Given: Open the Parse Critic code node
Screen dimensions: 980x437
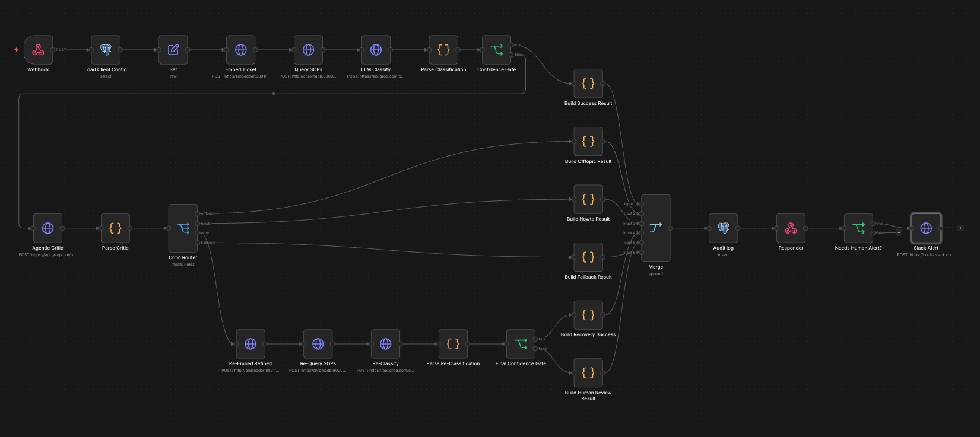Looking at the screenshot, I should 115,228.
